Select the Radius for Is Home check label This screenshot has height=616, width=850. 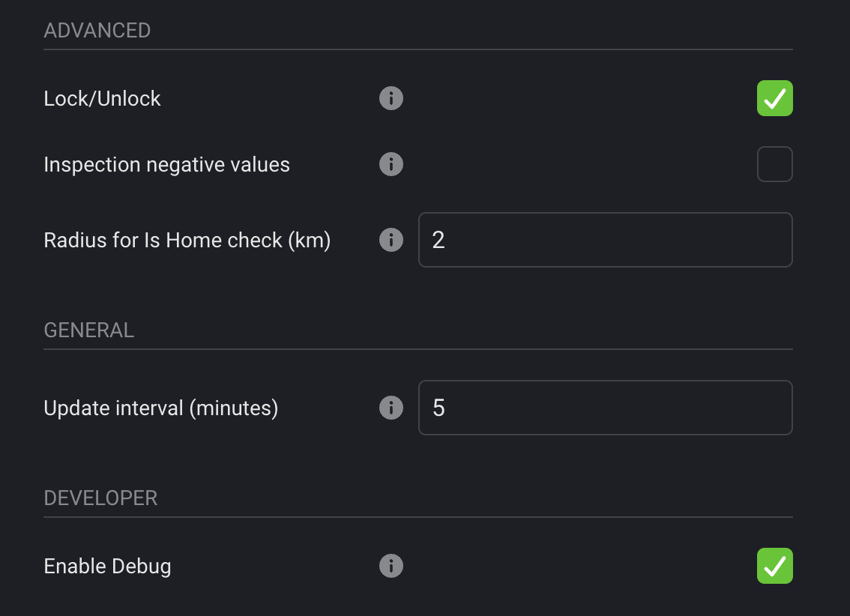click(x=187, y=240)
